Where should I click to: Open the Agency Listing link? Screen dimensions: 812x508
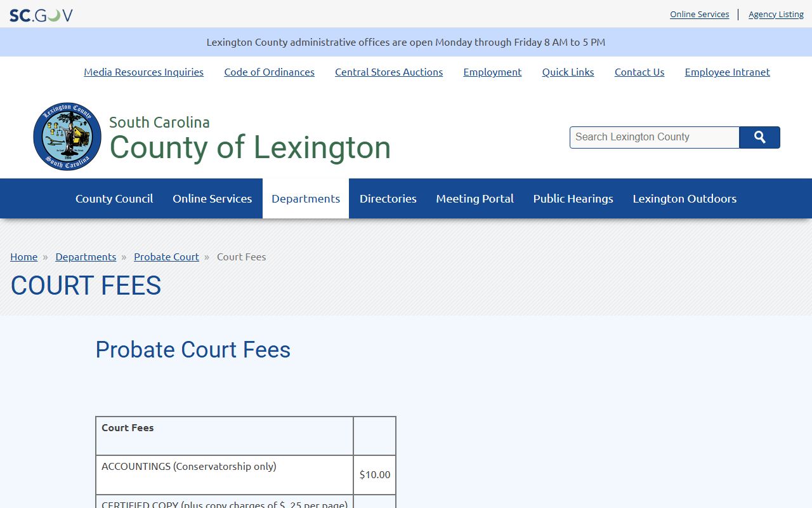point(776,14)
